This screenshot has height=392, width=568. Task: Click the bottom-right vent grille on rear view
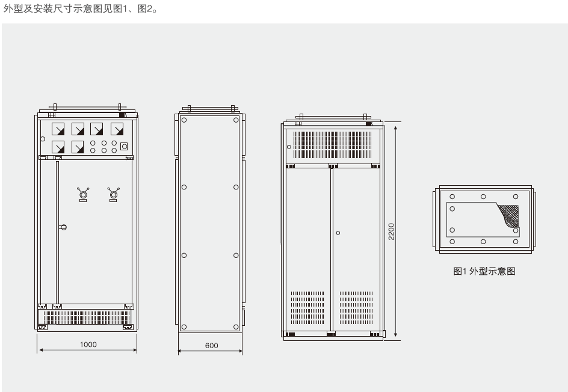356,308
